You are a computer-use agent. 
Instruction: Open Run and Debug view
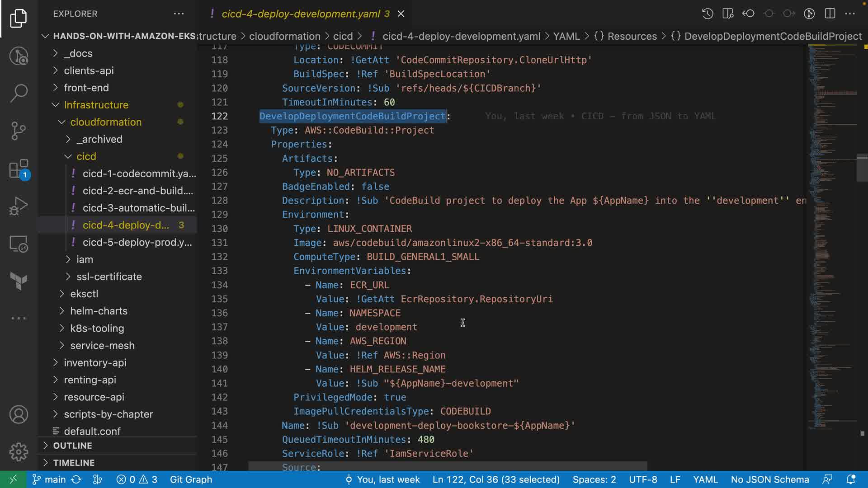(x=19, y=206)
